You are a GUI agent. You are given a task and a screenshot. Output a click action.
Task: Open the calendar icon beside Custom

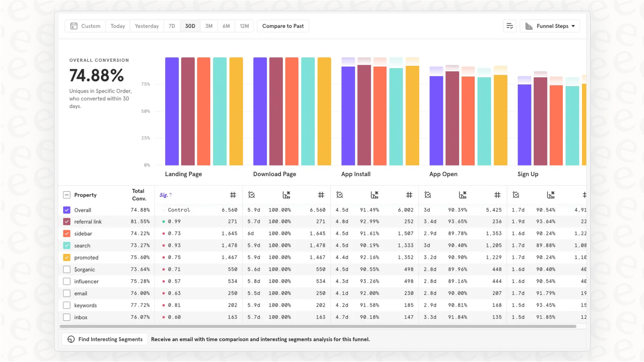point(74,26)
